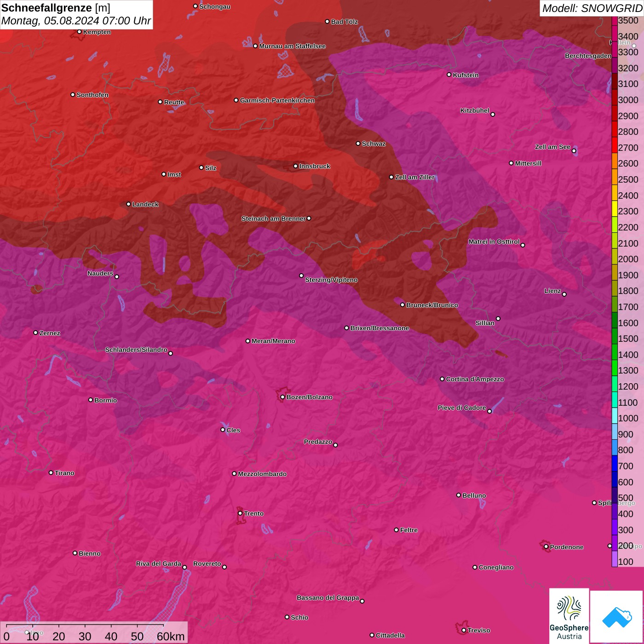Click the Pieve di Cadore label

tap(462, 408)
